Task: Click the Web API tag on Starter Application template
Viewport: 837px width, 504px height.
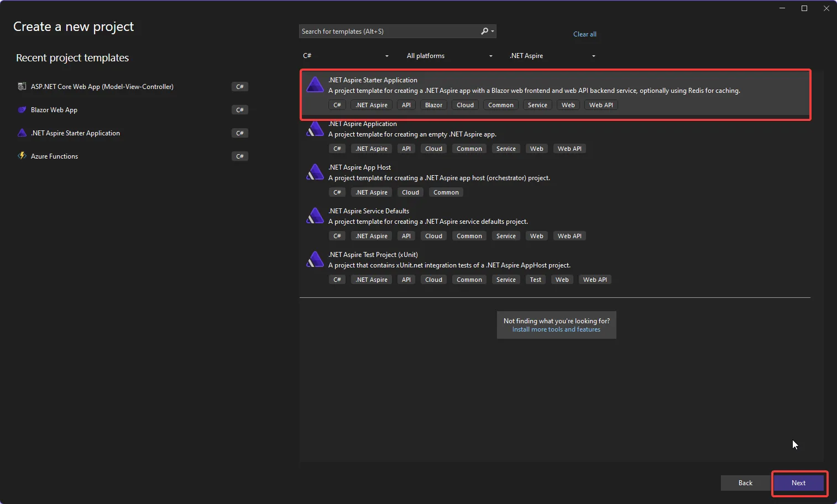Action: pos(601,105)
